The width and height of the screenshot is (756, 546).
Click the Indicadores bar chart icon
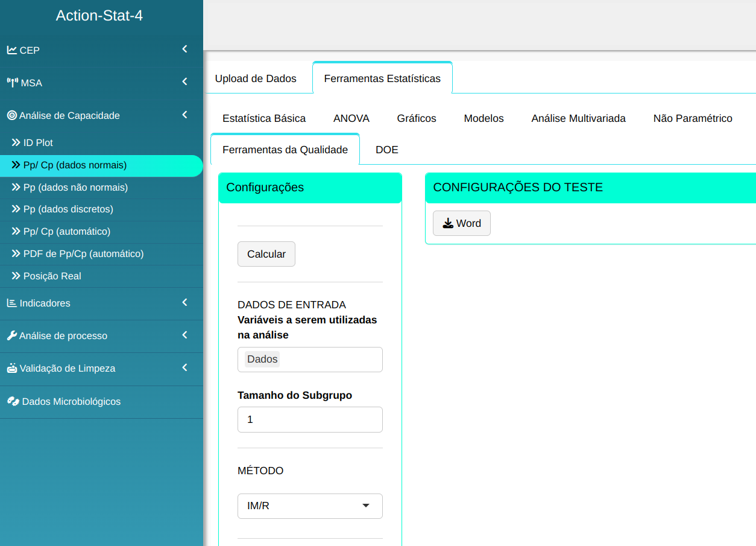tap(11, 303)
